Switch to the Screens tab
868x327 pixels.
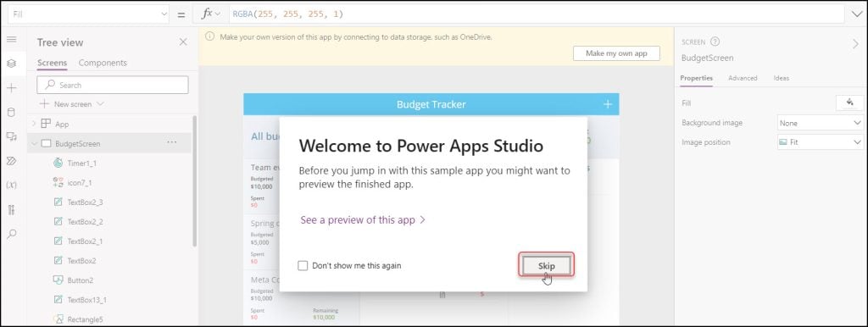click(52, 63)
